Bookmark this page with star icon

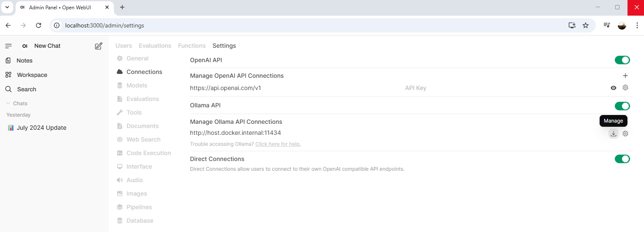[x=586, y=25]
